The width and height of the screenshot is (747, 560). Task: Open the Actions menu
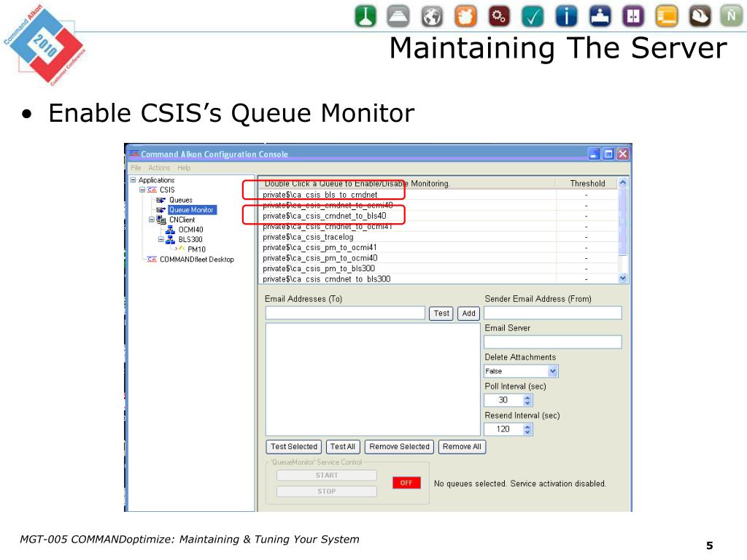(x=159, y=168)
